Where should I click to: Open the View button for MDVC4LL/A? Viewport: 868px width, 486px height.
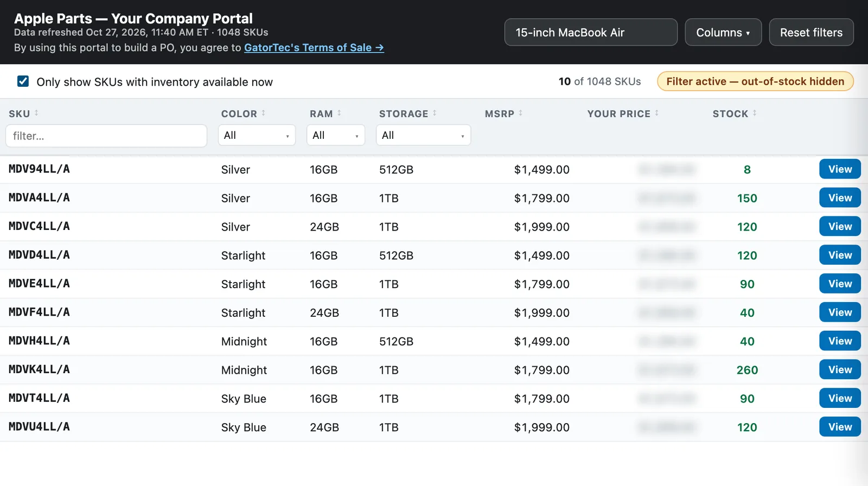[x=840, y=227]
